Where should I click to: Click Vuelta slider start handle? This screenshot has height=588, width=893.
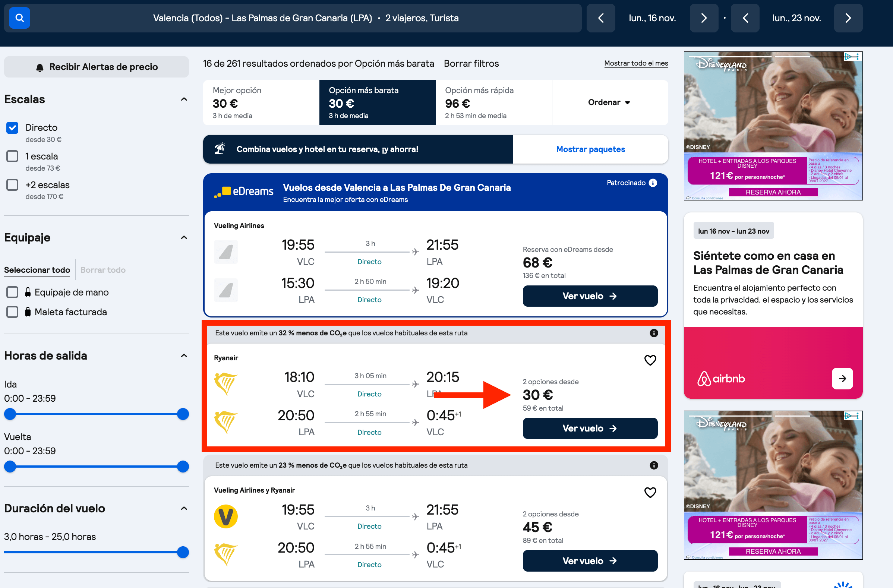tap(10, 467)
